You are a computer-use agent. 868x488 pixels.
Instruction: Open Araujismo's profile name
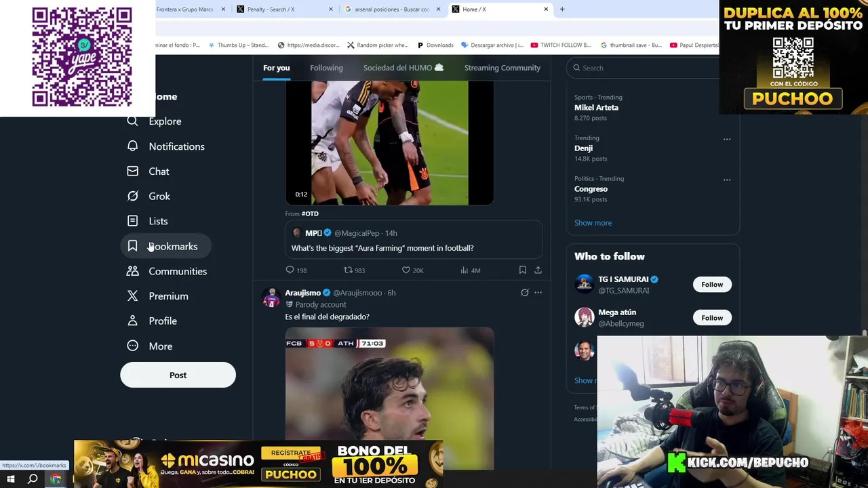pyautogui.click(x=302, y=293)
